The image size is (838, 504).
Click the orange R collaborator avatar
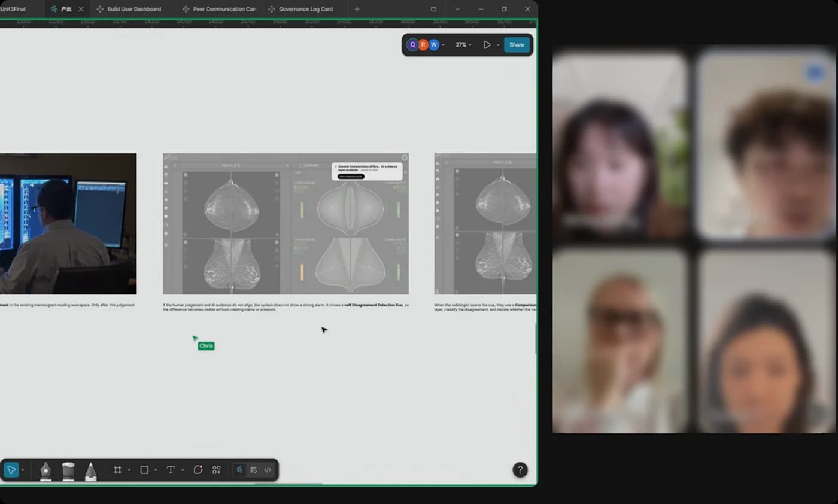423,45
